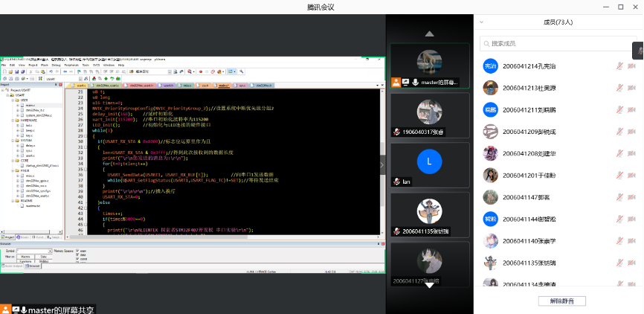Click the floating icon on the right window edge
This screenshot has height=314, width=644.
639,51
